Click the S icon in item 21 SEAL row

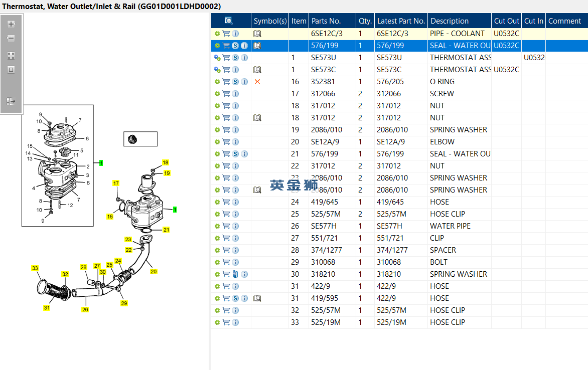[235, 154]
